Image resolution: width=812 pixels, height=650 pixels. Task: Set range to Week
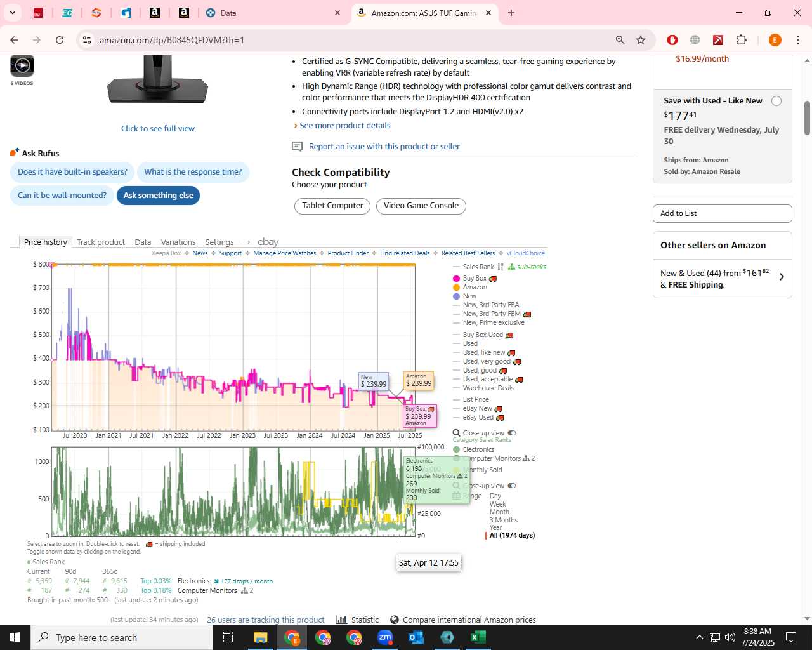pos(498,504)
